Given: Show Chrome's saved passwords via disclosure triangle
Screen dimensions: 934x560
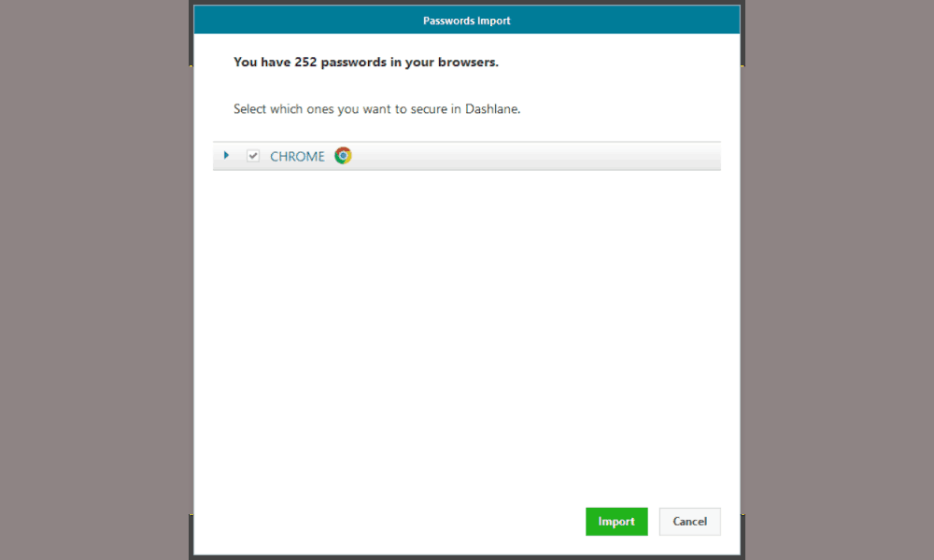Looking at the screenshot, I should pyautogui.click(x=226, y=155).
